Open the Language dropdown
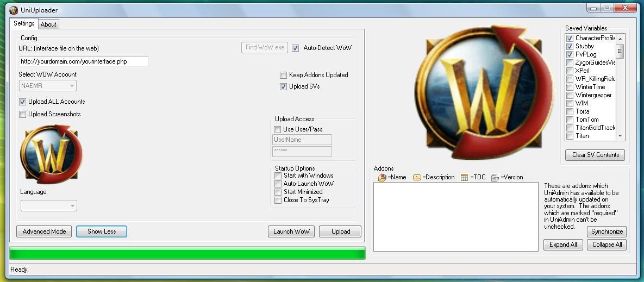This screenshot has height=282, width=644. coord(49,206)
